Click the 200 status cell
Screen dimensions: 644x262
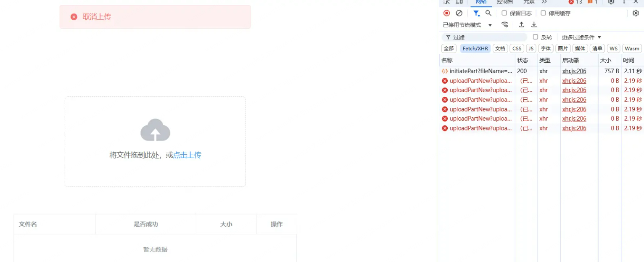[526, 71]
